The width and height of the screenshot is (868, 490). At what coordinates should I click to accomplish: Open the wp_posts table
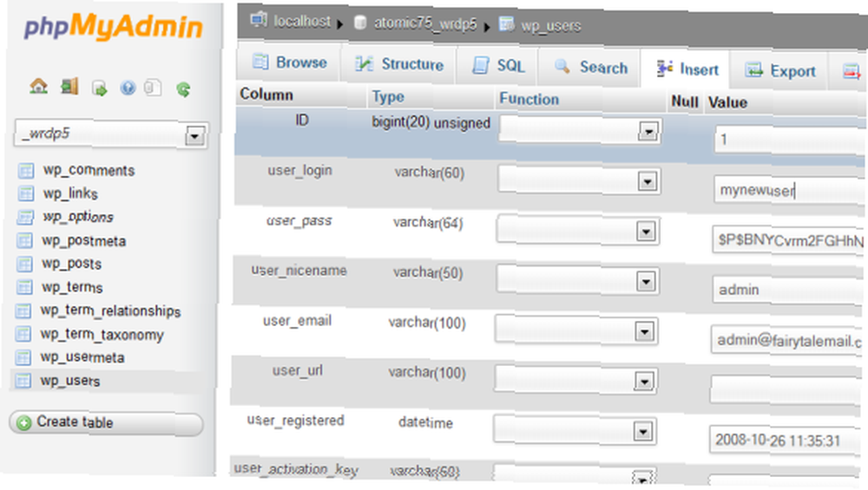pyautogui.click(x=71, y=264)
